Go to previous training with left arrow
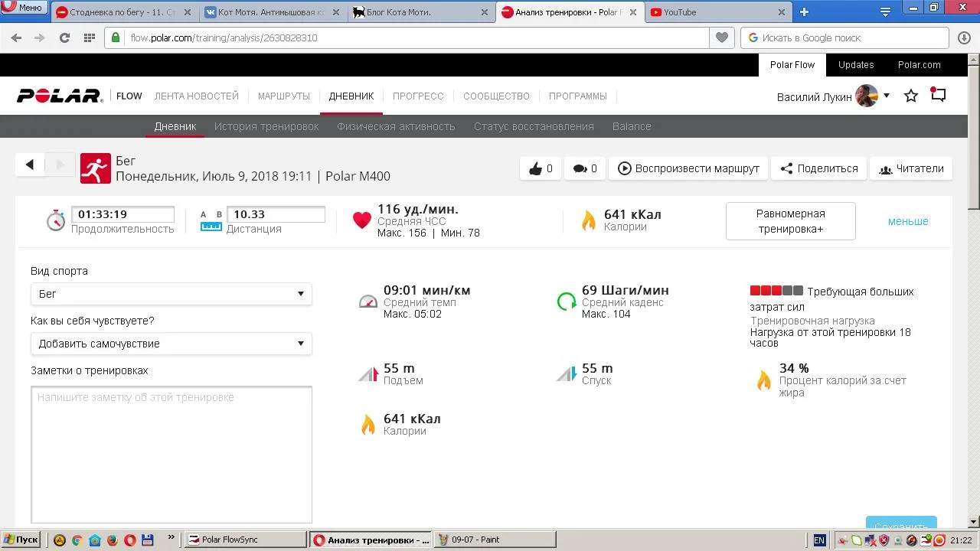980x551 pixels. pos(30,165)
